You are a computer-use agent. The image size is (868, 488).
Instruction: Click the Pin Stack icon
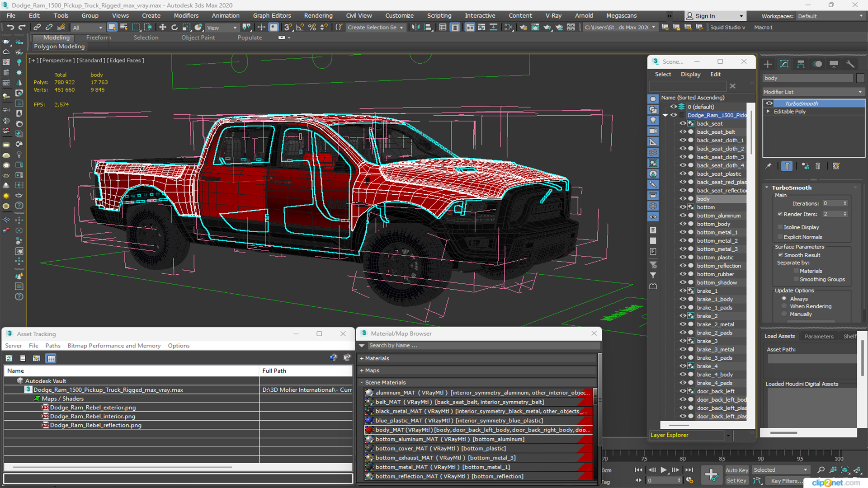coord(769,166)
